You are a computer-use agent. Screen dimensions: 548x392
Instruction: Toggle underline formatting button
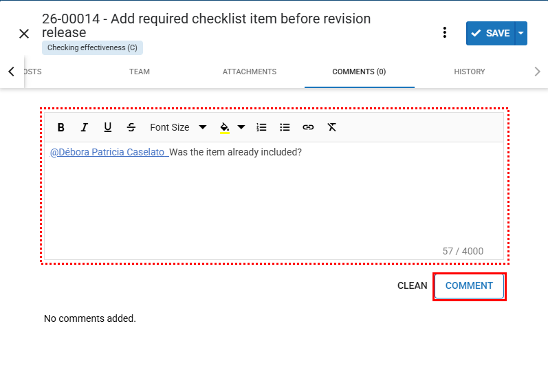108,127
